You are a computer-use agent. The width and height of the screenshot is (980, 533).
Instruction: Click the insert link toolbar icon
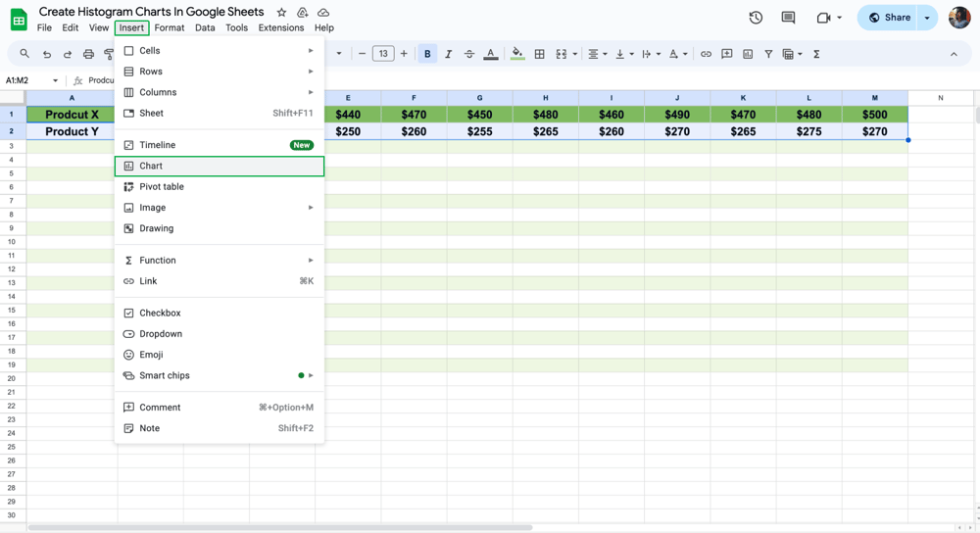[706, 54]
